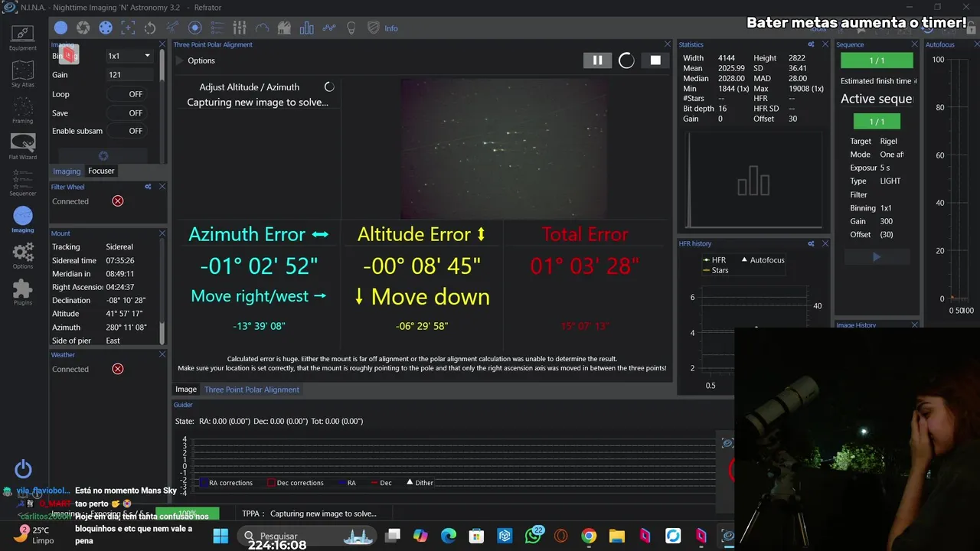Toggle the Enable subsample switch
This screenshot has height=551, width=980.
pyautogui.click(x=126, y=131)
